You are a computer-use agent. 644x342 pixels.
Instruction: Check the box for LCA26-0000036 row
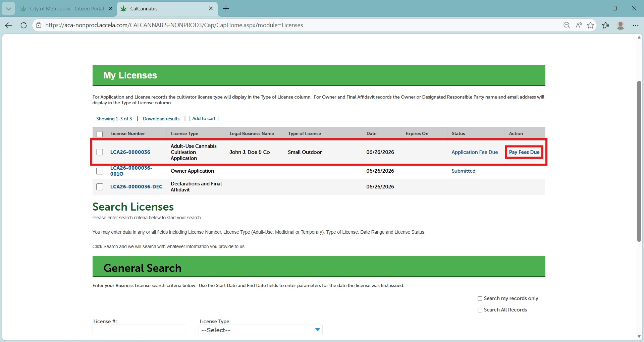[100, 152]
